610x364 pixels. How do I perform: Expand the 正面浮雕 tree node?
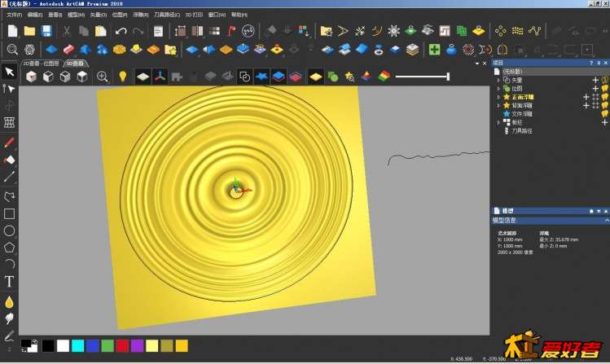498,97
